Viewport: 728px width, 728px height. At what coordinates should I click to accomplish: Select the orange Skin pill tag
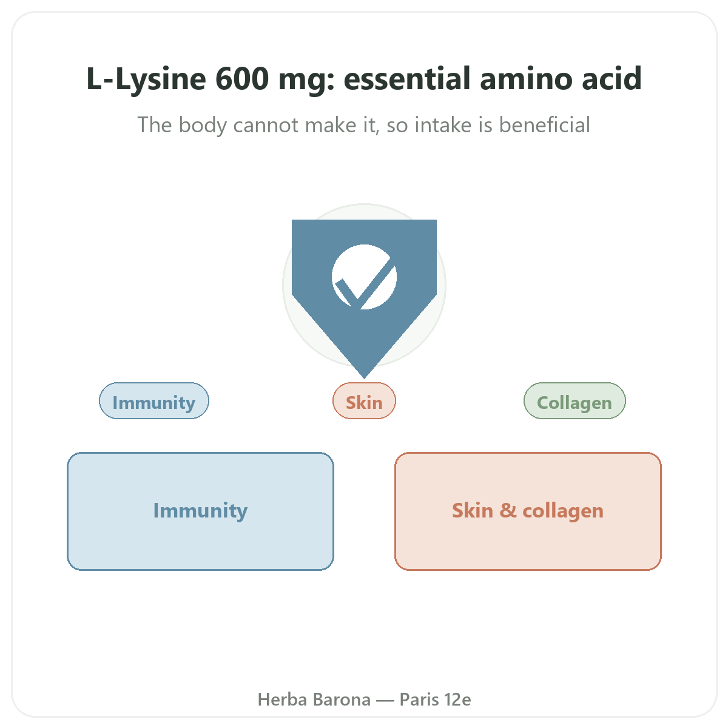pyautogui.click(x=364, y=401)
